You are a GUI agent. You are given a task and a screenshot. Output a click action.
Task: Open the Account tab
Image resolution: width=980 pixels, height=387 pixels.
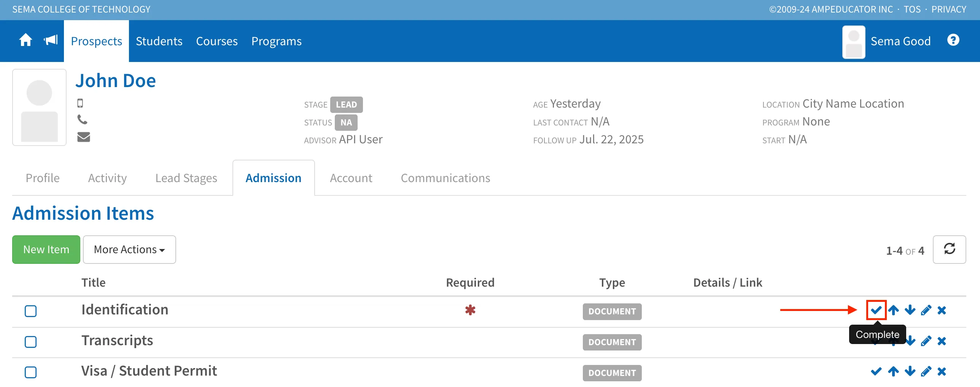[x=351, y=178]
